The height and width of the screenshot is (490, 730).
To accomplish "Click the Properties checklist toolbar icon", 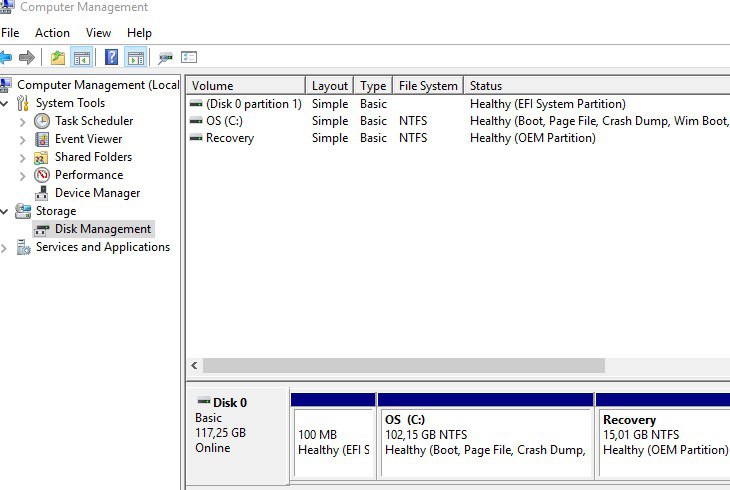I will [189, 57].
